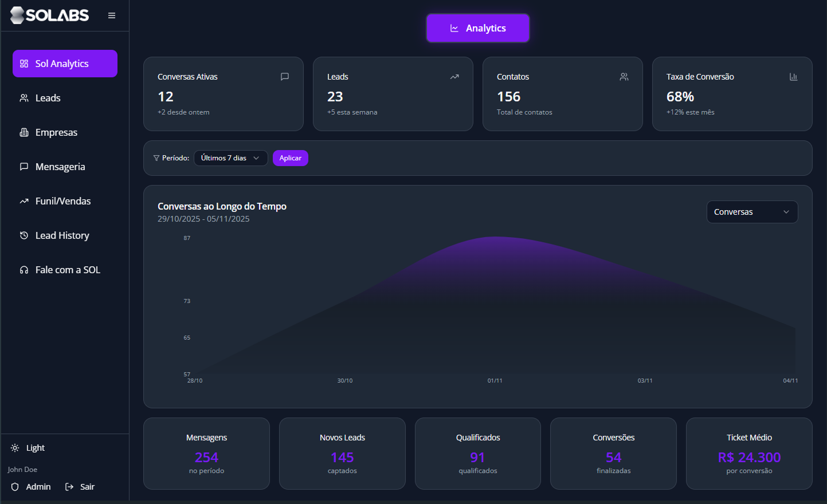This screenshot has height=504, width=827.
Task: Go to Mensageria in the sidebar
Action: coord(60,167)
